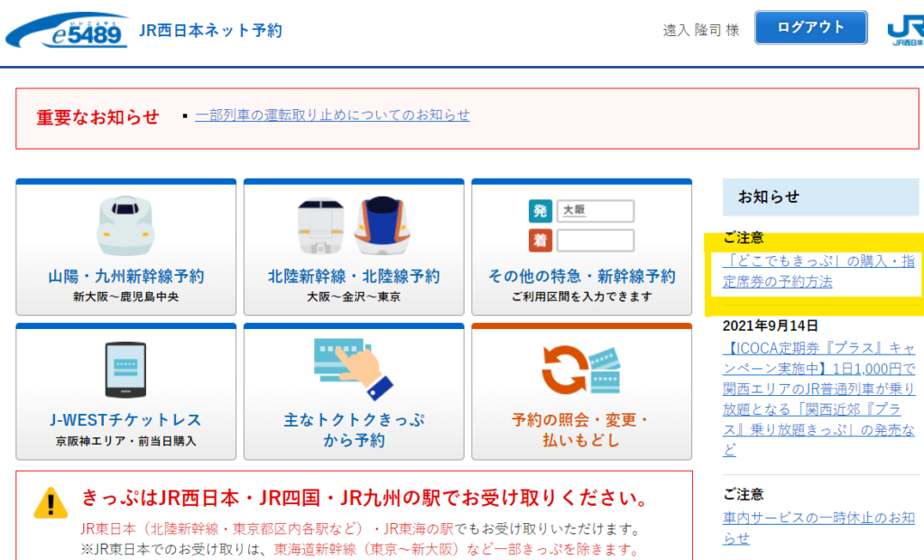
Task: Click the departure station field showing 大阪
Action: [596, 211]
